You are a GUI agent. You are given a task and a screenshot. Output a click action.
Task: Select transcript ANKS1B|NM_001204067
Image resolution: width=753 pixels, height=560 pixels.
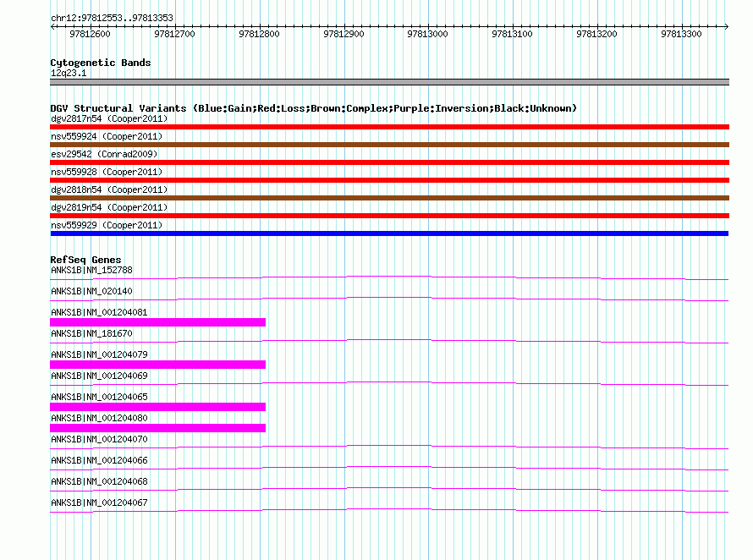pyautogui.click(x=99, y=502)
